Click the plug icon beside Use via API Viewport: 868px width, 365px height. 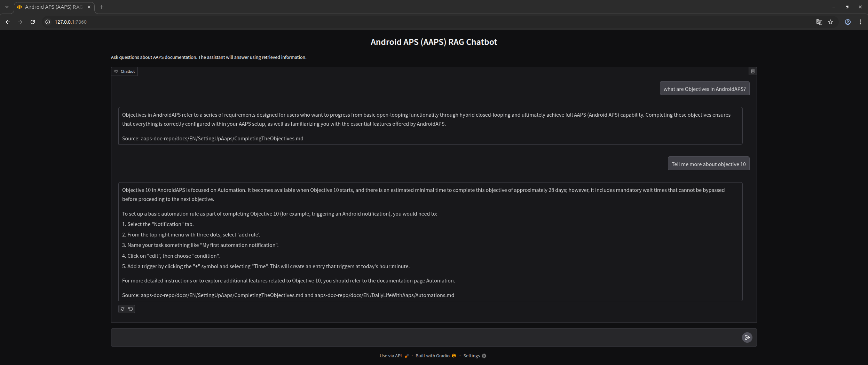(x=406, y=356)
